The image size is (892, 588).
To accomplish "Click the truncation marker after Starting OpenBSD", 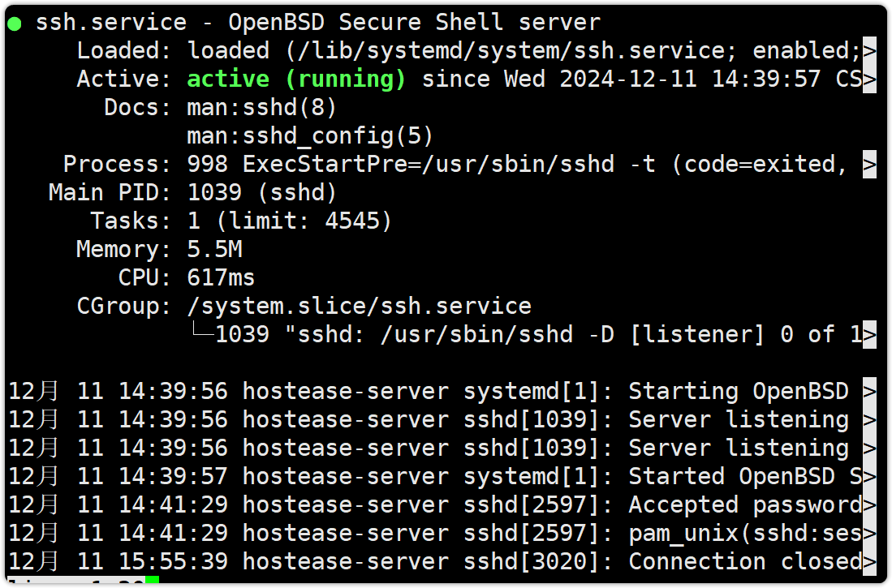I will tap(869, 391).
